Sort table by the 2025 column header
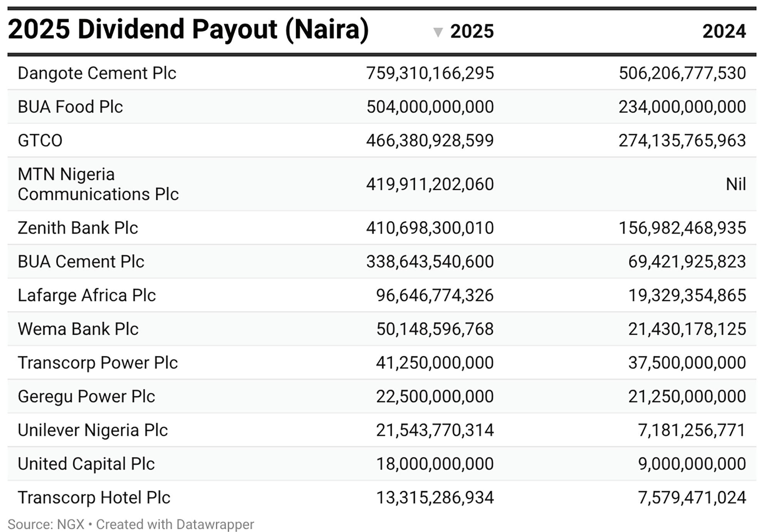 click(472, 31)
